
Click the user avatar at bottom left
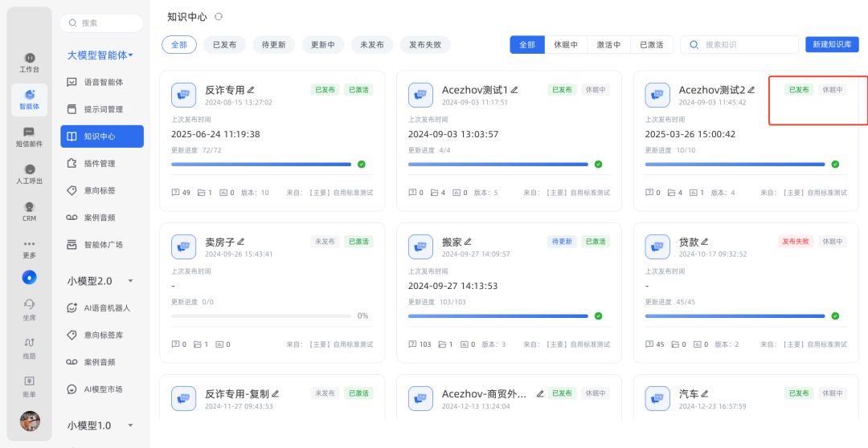(x=30, y=420)
